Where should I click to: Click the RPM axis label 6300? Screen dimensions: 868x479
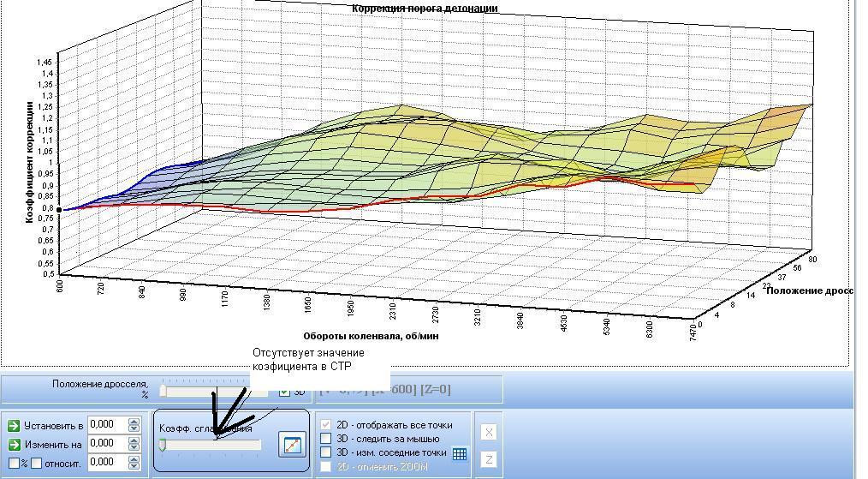point(650,329)
